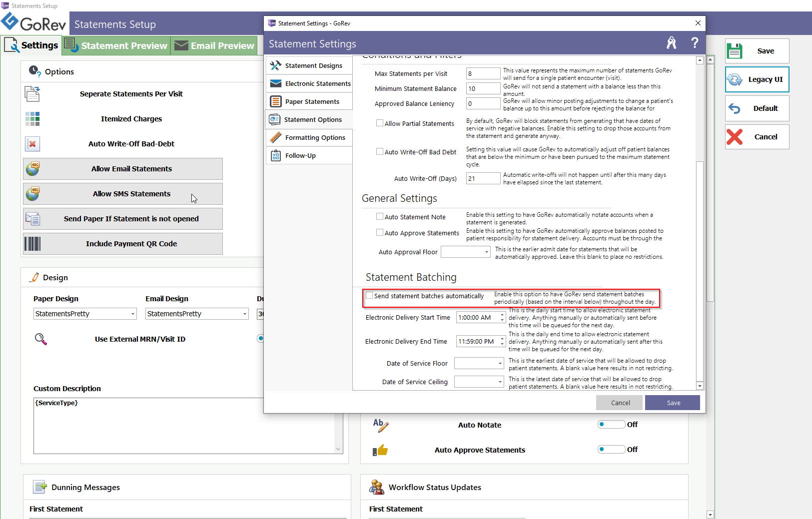Open the Email Design dropdown
Screen dimensions: 812x519
(245, 314)
